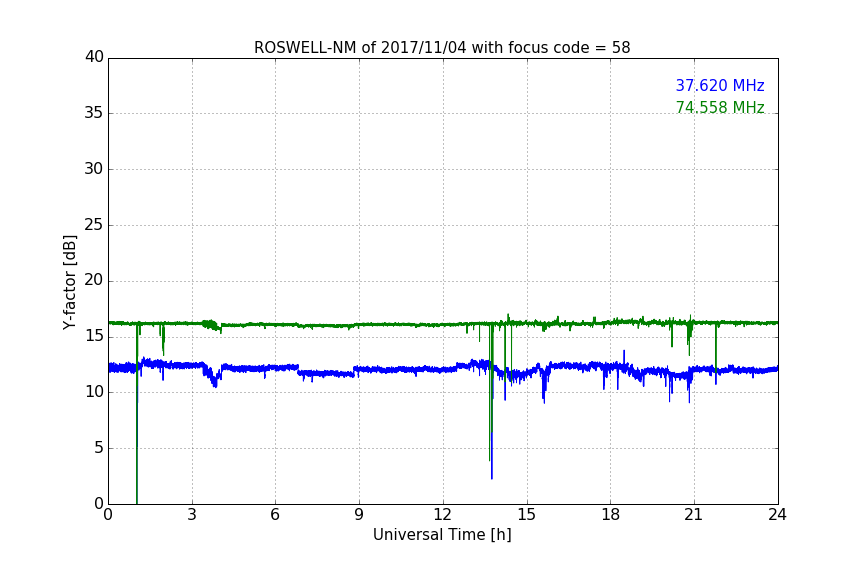The width and height of the screenshot is (864, 576).
Task: Click the x-axis tick label 9
Action: coord(359,515)
